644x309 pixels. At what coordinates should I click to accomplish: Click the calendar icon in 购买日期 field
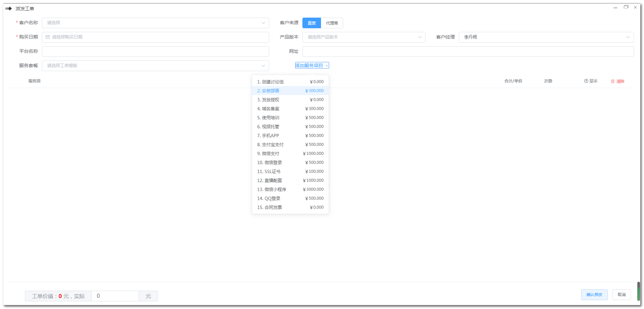tap(48, 37)
